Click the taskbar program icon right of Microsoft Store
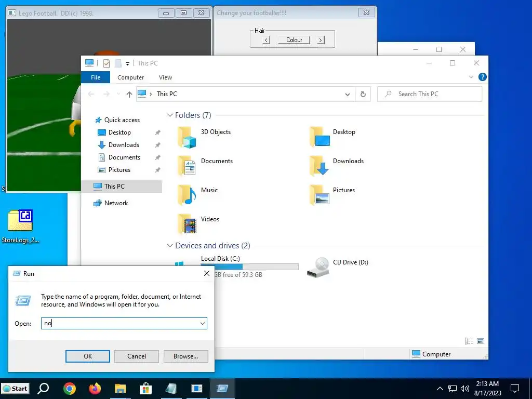532x399 pixels. pyautogui.click(x=171, y=389)
